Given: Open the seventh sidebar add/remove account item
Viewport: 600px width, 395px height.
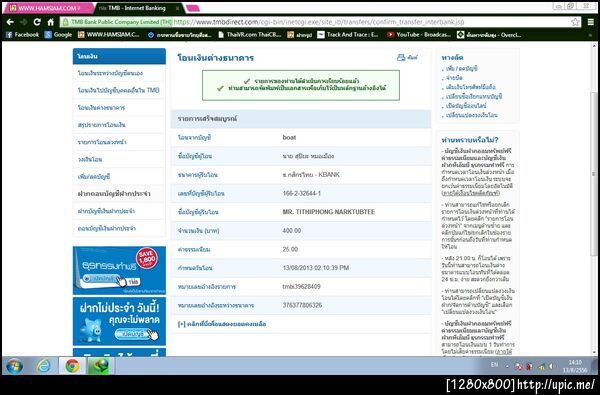Looking at the screenshot, I should [119, 176].
